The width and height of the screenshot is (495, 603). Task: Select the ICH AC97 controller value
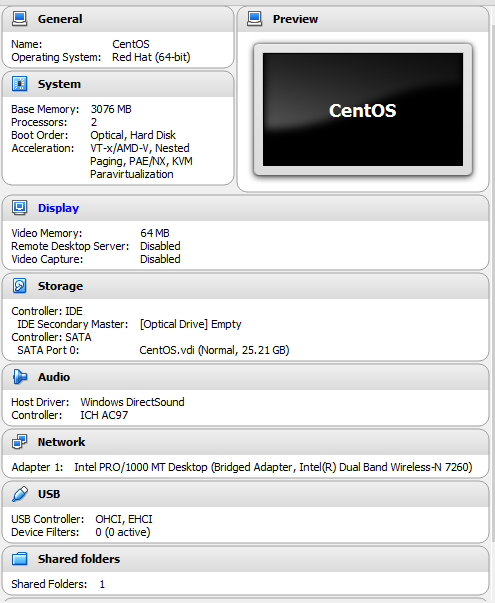104,415
